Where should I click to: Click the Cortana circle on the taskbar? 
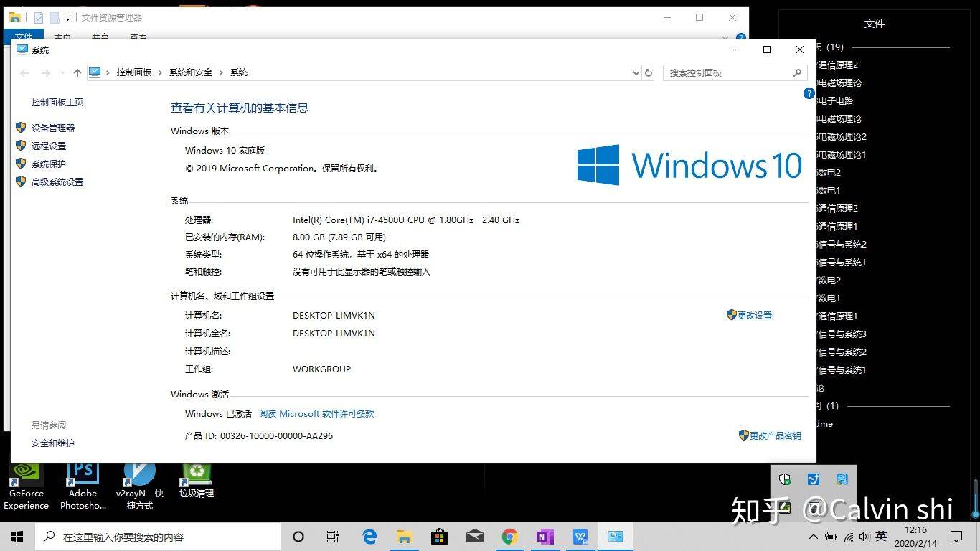click(298, 537)
